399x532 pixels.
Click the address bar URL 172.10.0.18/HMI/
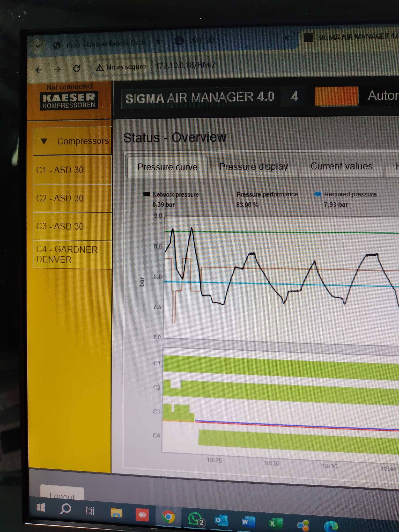tap(185, 65)
